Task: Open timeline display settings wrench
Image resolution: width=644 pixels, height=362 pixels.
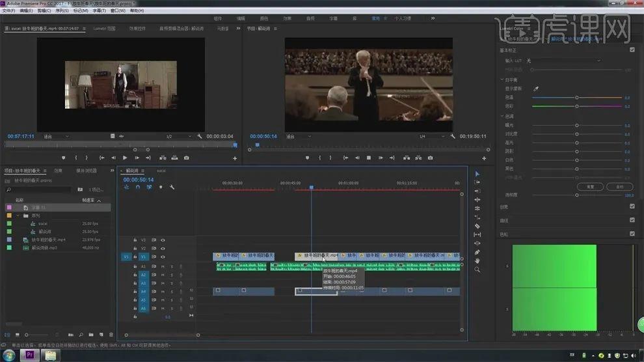Action: [172, 188]
